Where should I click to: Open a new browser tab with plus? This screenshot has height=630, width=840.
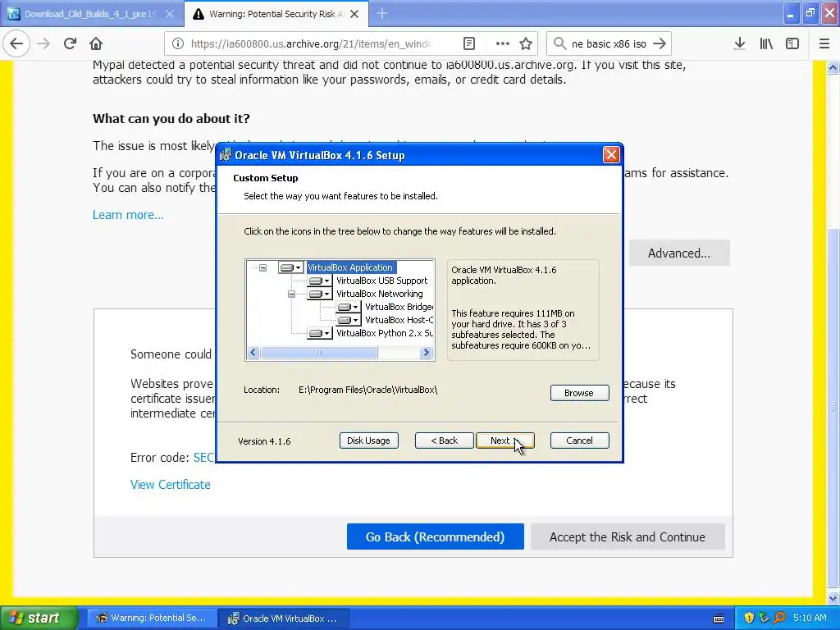point(382,13)
